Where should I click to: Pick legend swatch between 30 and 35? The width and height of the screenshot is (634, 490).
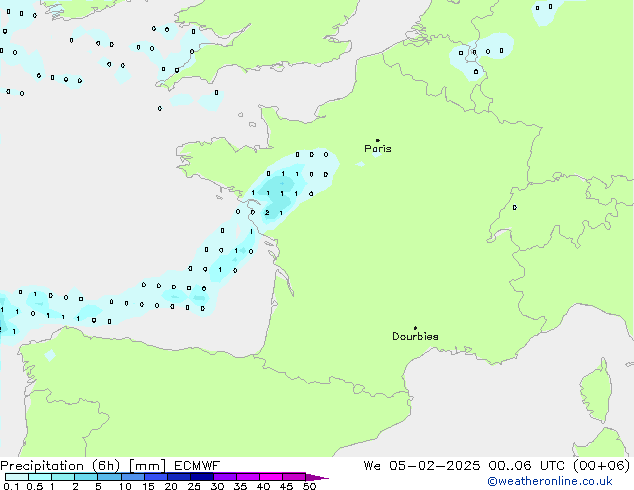[225, 477]
